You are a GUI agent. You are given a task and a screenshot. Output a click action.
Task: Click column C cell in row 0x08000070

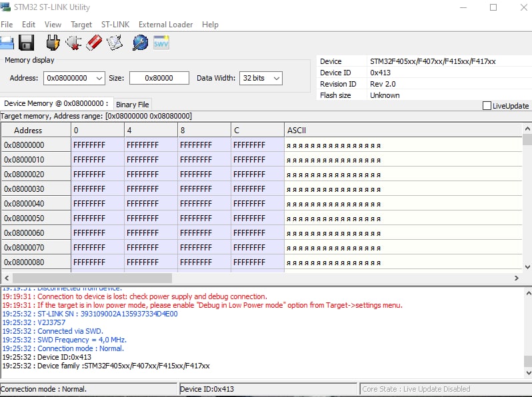click(257, 248)
